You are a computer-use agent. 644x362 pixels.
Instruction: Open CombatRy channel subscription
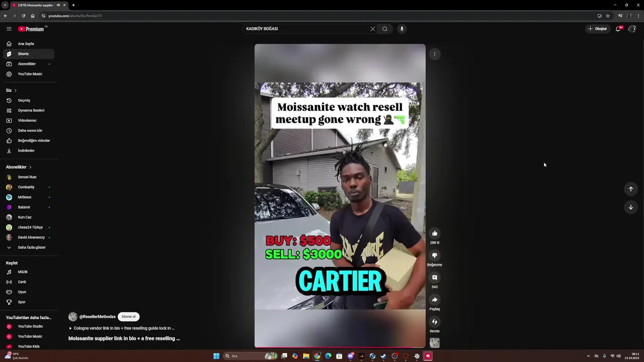(x=28, y=187)
